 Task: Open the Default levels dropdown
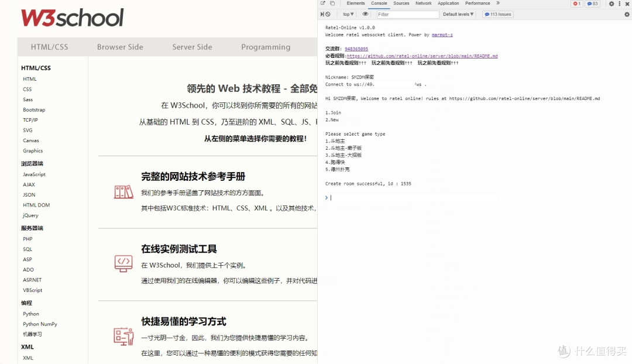(x=458, y=14)
